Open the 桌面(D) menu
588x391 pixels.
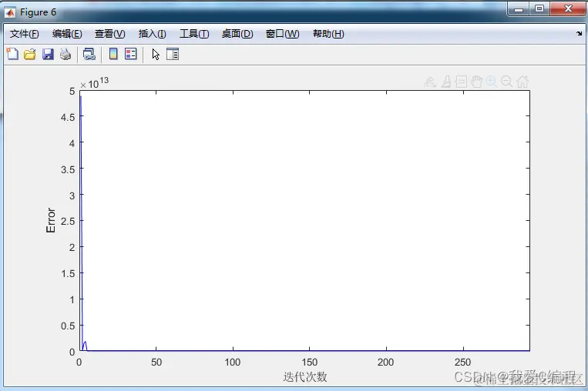pos(237,34)
